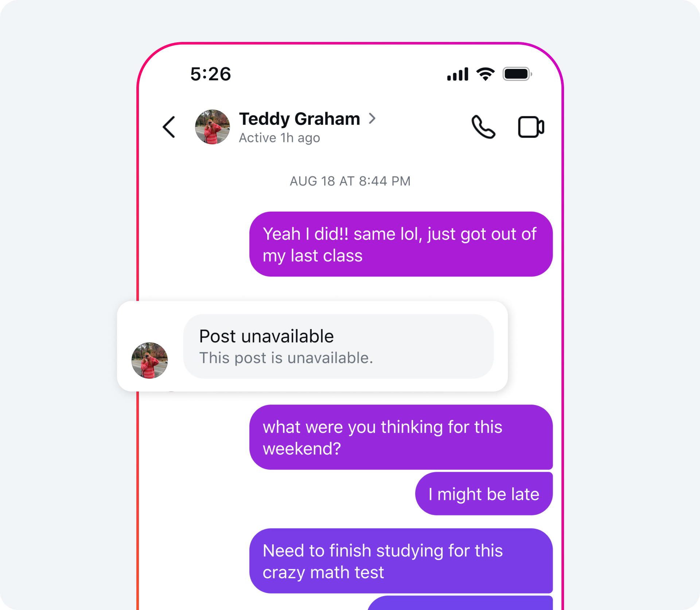This screenshot has height=610, width=700.
Task: Open the Post unavailable shared card
Action: tap(338, 346)
